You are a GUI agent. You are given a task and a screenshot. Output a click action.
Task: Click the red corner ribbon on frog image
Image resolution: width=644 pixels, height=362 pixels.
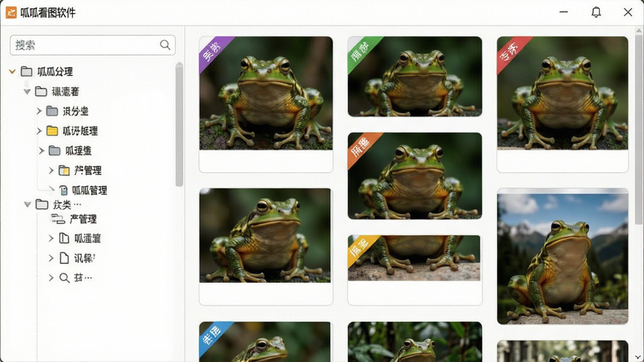tap(512, 52)
